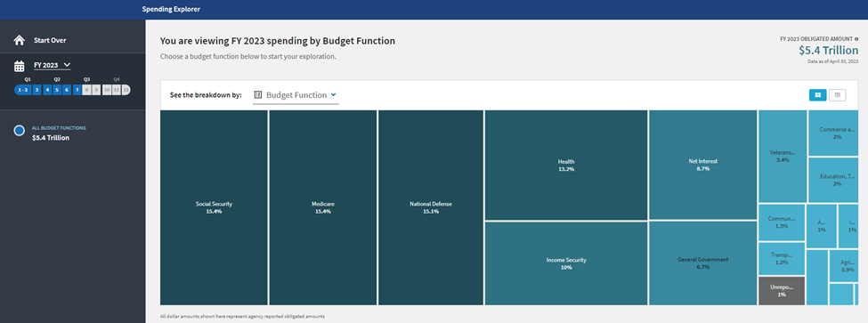The image size is (868, 323).
Task: Open the National Defense 15.1% tile
Action: 431,207
